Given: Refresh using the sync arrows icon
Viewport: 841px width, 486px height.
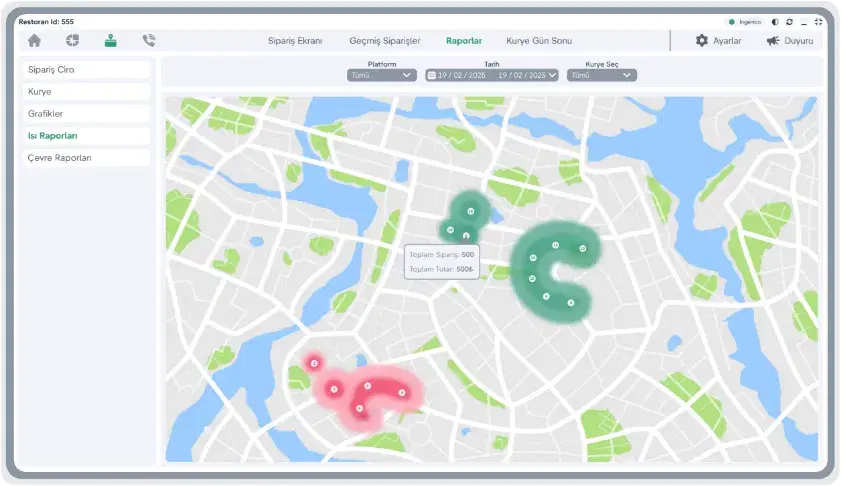Looking at the screenshot, I should coord(790,22).
